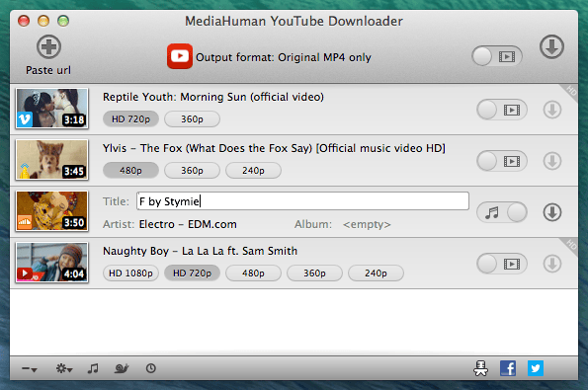This screenshot has width=588, height=390.
Task: Open the Facebook icon link
Action: [508, 368]
